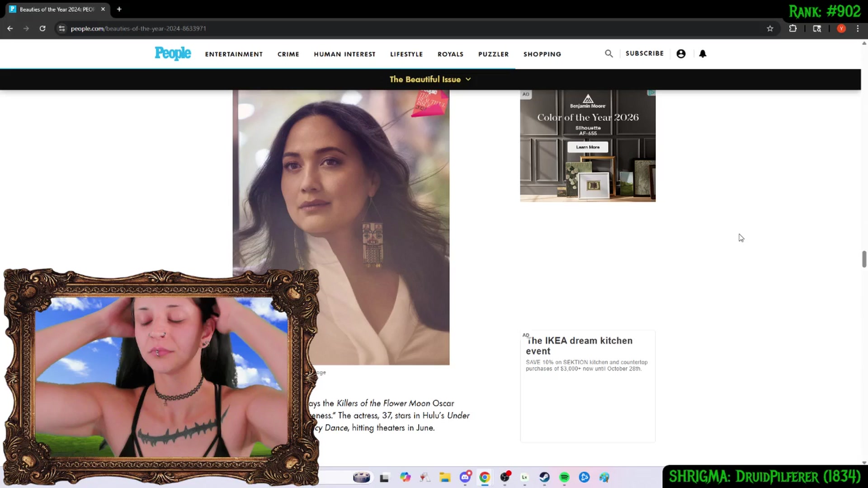The width and height of the screenshot is (868, 488).
Task: Launch OBS Studio from the taskbar
Action: (505, 477)
